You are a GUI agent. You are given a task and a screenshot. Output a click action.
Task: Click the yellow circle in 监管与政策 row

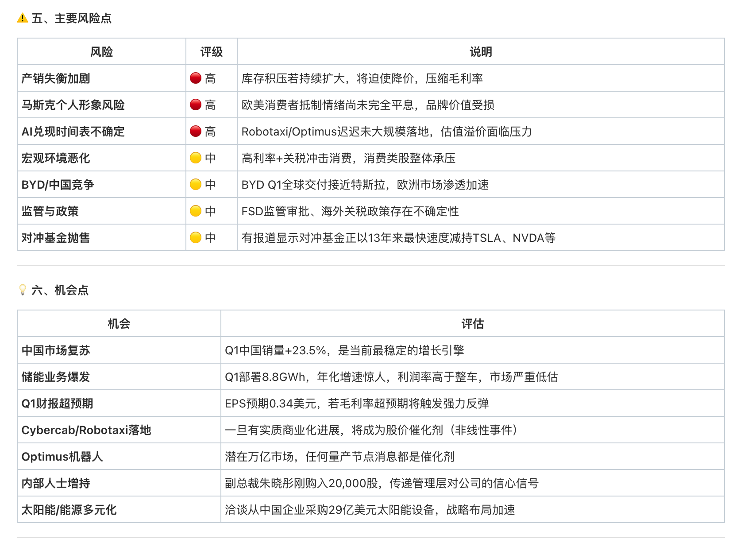[x=196, y=211]
